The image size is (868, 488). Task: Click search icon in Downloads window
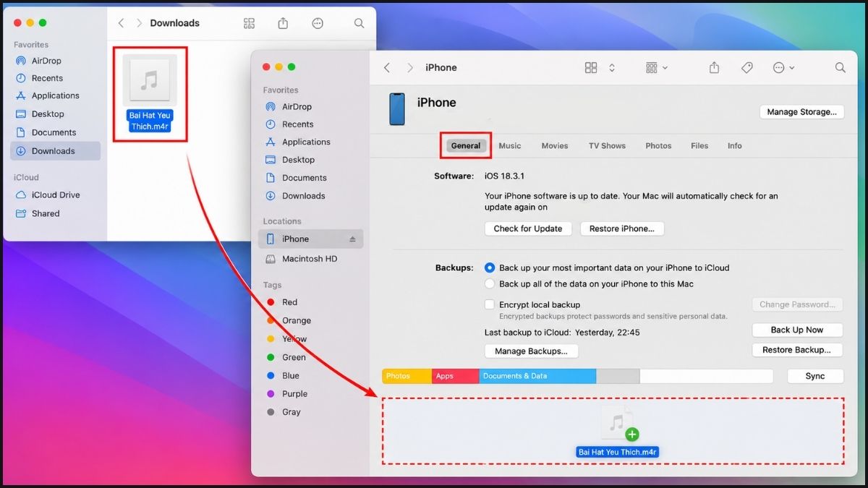coord(359,23)
